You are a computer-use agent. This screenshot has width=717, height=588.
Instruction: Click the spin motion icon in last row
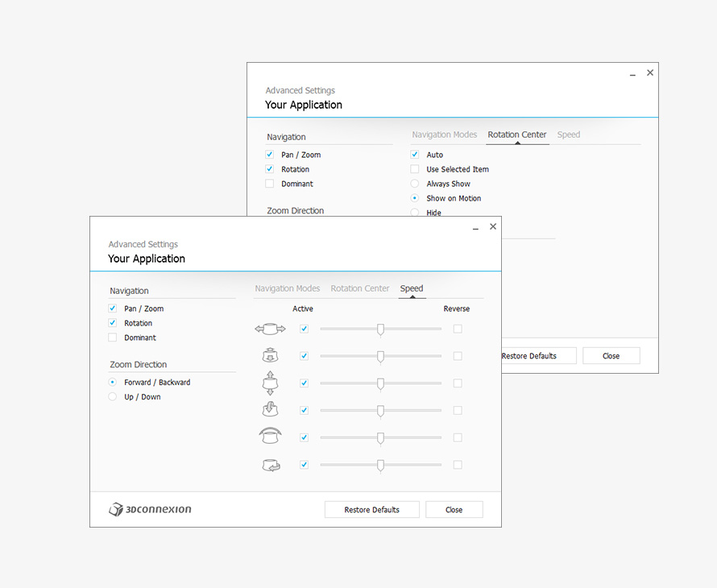(270, 465)
